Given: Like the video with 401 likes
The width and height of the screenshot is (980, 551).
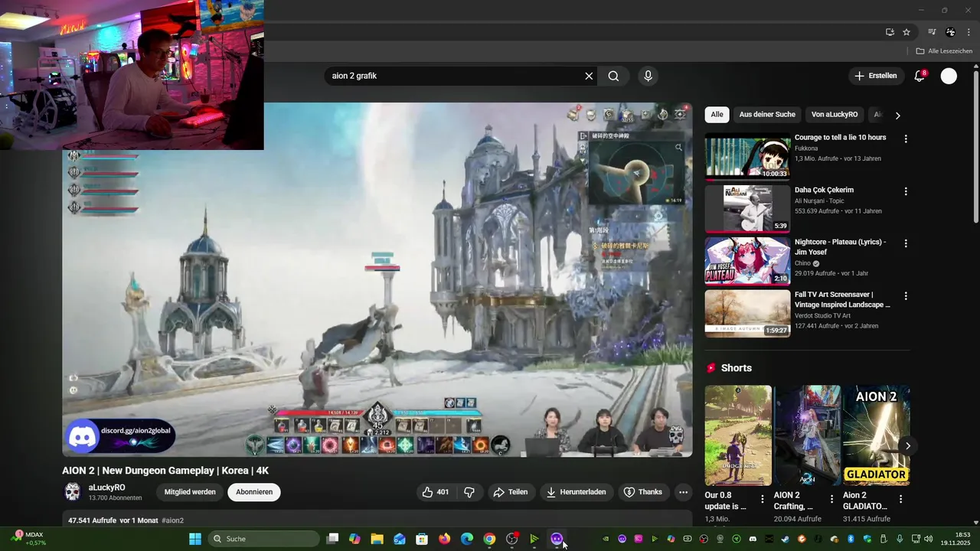Looking at the screenshot, I should (435, 492).
